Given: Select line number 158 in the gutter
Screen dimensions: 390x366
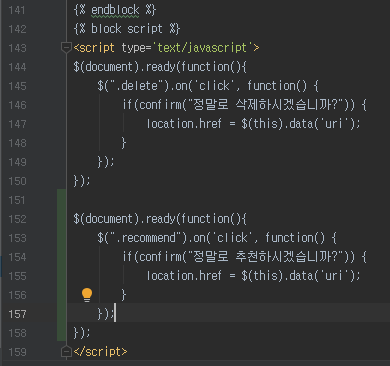Looking at the screenshot, I should pos(17,333).
